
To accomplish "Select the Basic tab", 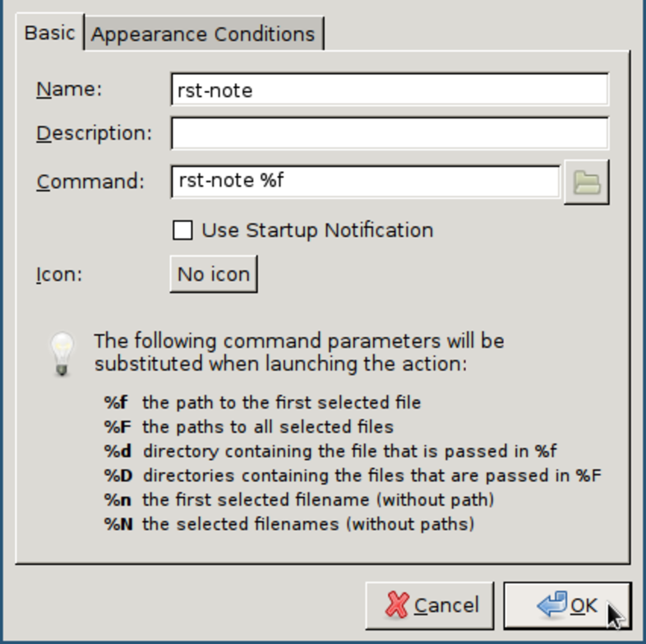I will point(49,34).
